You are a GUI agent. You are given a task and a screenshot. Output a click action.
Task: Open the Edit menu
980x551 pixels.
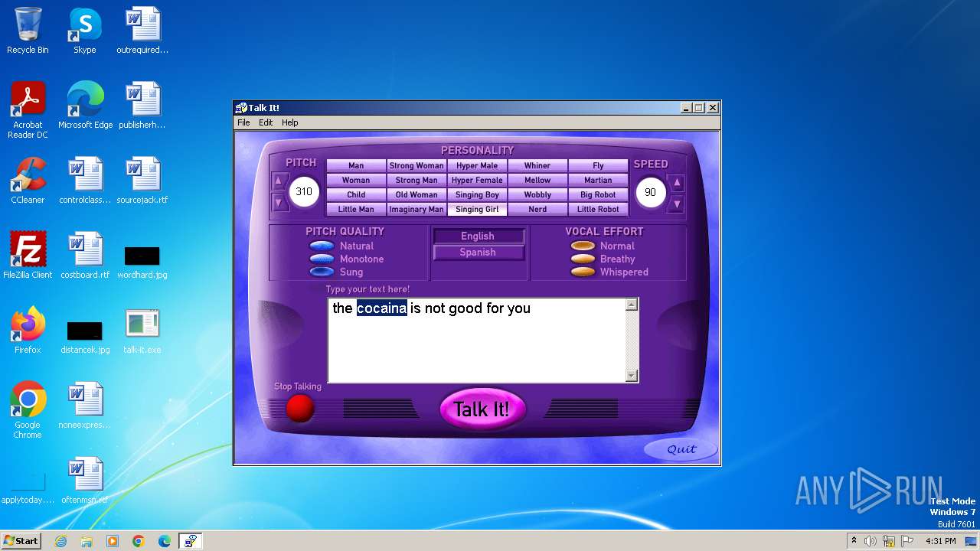click(266, 122)
